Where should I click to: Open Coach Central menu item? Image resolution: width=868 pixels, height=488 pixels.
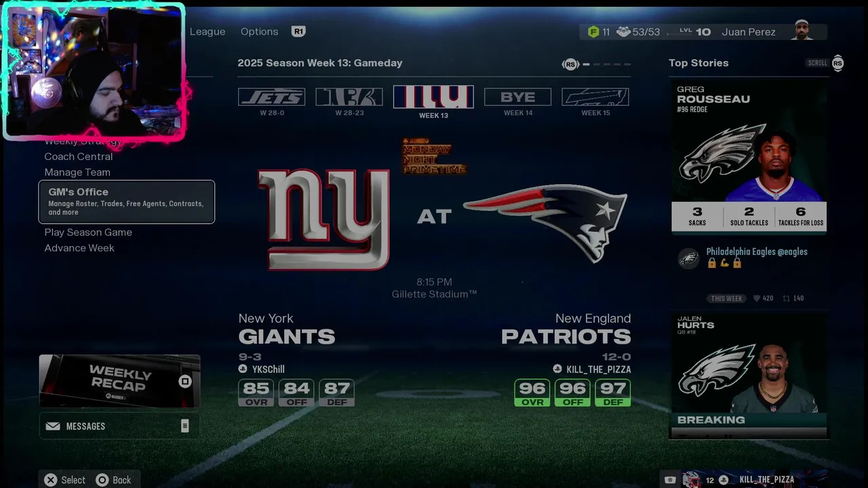tap(79, 157)
